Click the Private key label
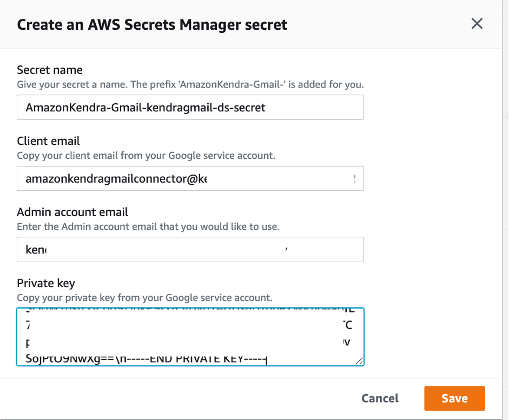This screenshot has width=509, height=420. click(x=46, y=283)
